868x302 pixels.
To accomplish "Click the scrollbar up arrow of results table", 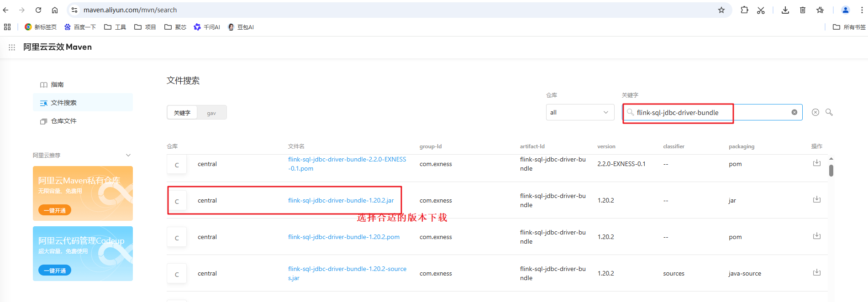I will click(x=831, y=159).
